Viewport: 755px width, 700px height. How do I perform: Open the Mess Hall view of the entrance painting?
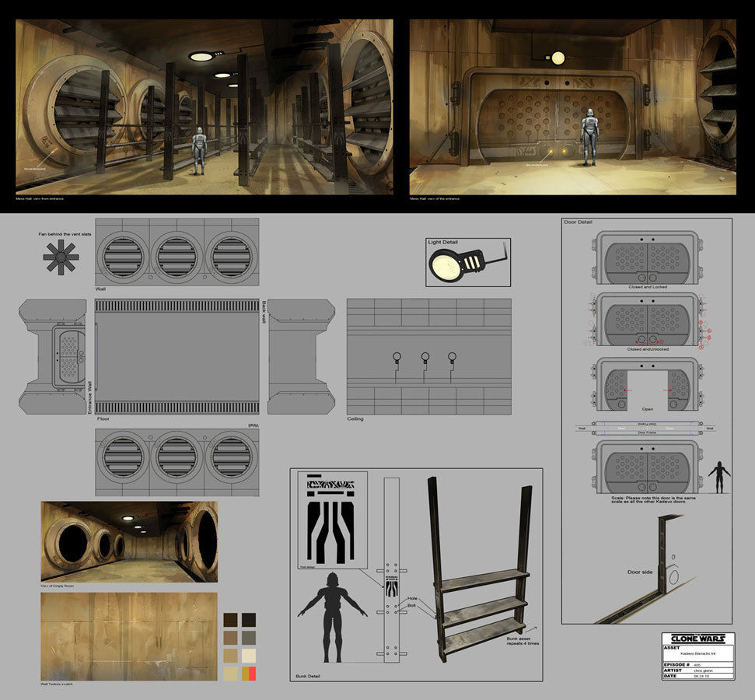572,107
